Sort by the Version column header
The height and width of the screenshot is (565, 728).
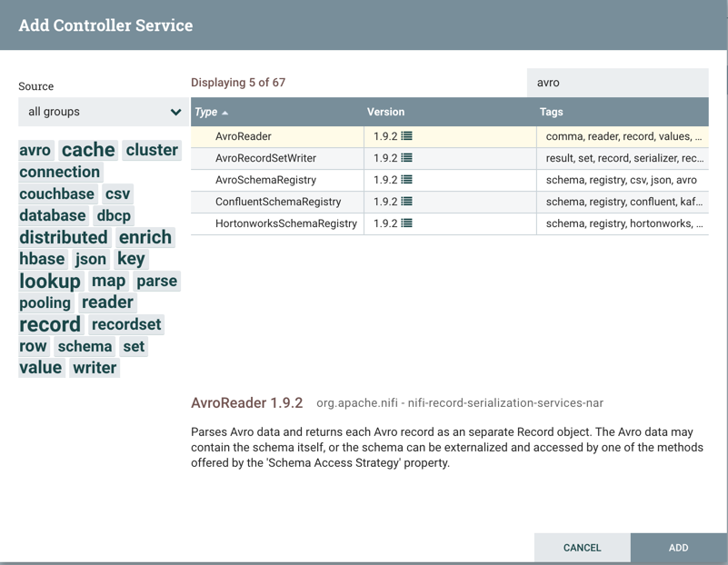tap(385, 112)
